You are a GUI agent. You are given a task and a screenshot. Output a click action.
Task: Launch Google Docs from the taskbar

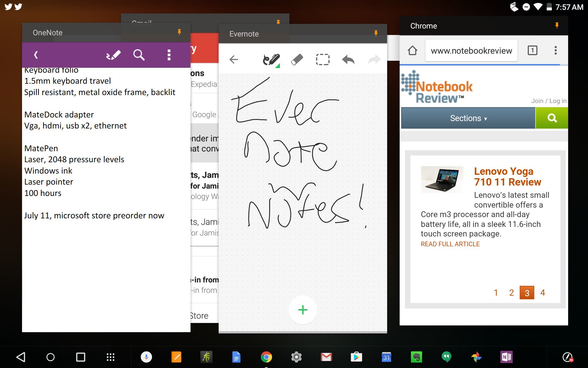pos(236,357)
